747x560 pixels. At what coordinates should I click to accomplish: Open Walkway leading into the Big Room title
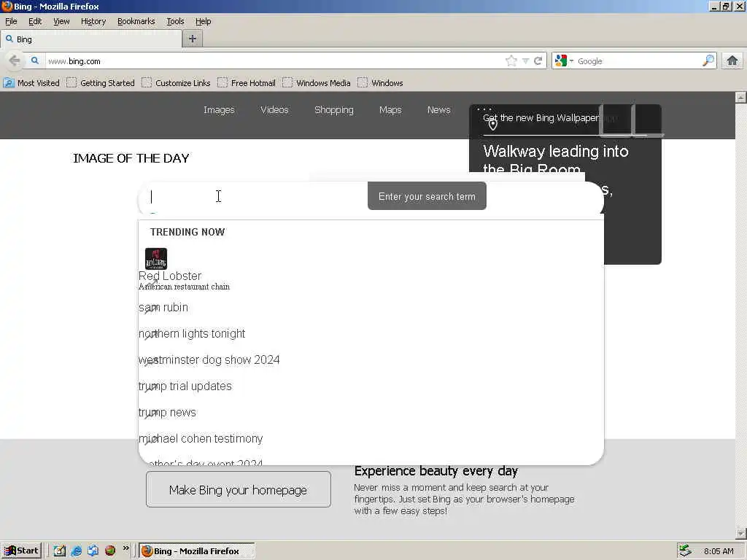pyautogui.click(x=555, y=160)
